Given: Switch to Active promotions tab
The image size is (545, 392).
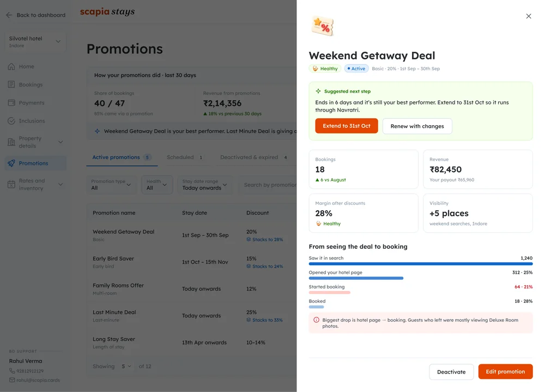Looking at the screenshot, I should [122, 157].
